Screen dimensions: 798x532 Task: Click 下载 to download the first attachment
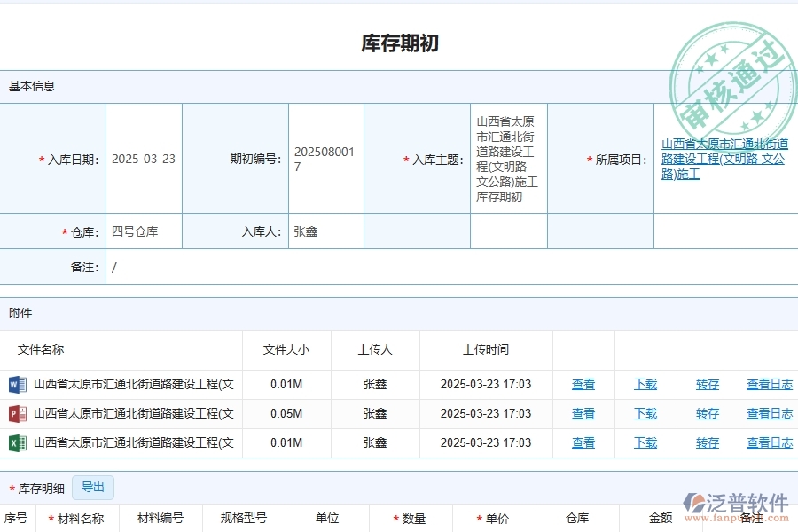click(x=645, y=384)
